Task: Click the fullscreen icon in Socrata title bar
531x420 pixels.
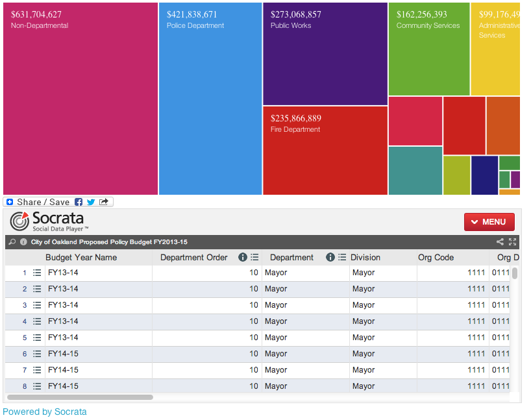Action: coord(512,242)
